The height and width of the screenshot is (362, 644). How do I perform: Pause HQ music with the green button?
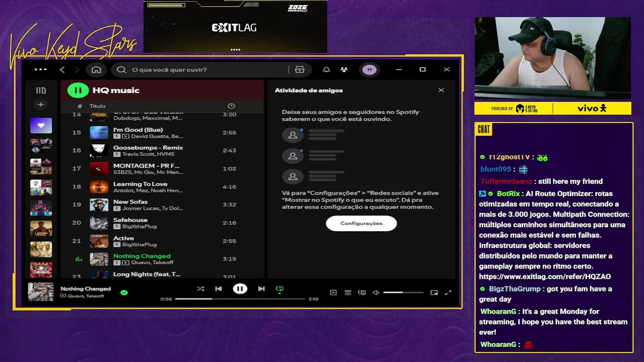(78, 90)
